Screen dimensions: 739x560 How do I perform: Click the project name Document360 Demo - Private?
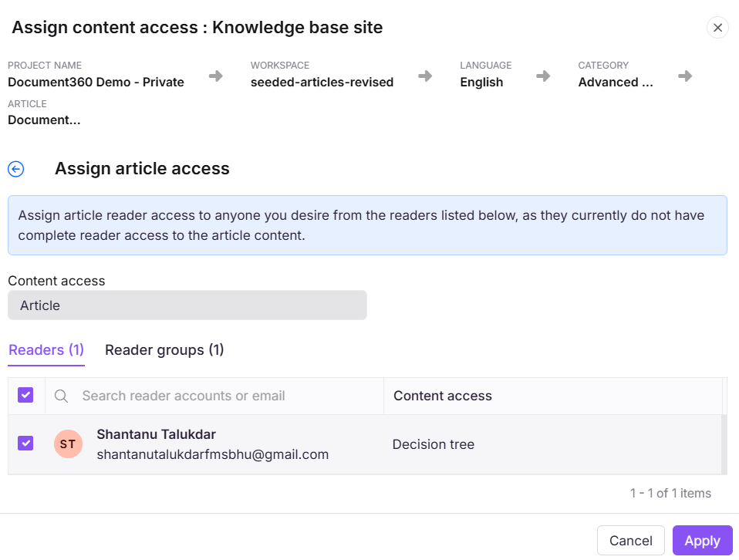pyautogui.click(x=96, y=82)
